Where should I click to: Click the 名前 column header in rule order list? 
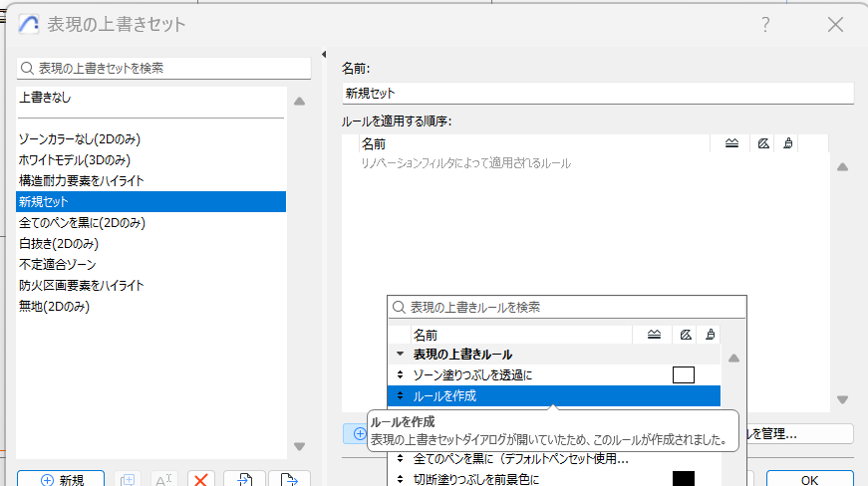pos(534,143)
